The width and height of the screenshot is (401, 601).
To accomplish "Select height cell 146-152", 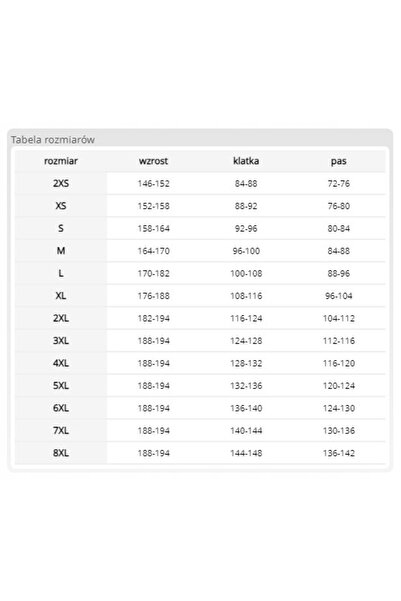I will (x=153, y=184).
